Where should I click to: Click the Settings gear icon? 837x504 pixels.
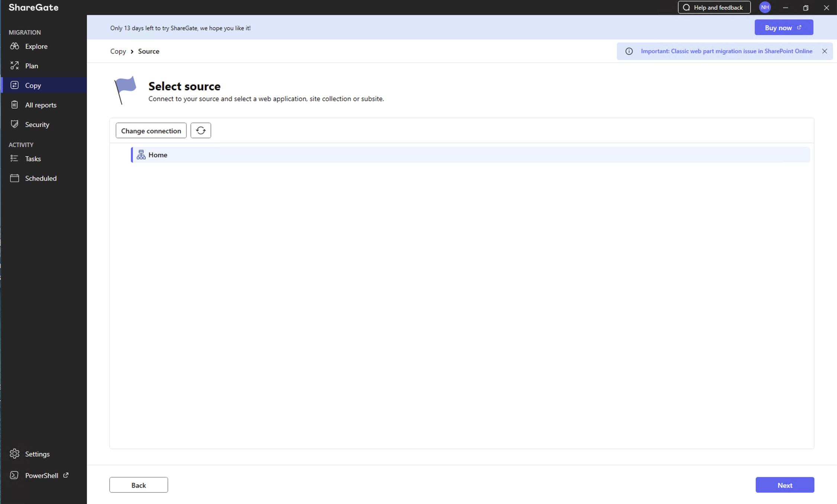[14, 454]
